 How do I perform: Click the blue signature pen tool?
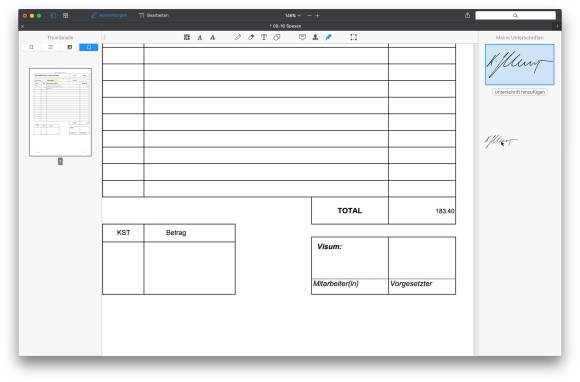point(328,37)
